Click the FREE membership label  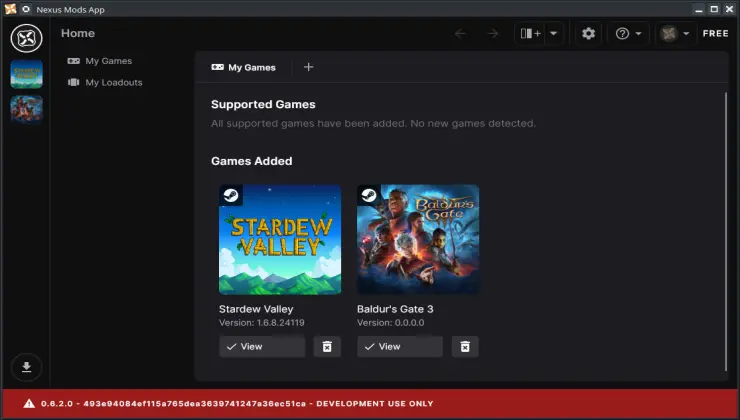[715, 34]
